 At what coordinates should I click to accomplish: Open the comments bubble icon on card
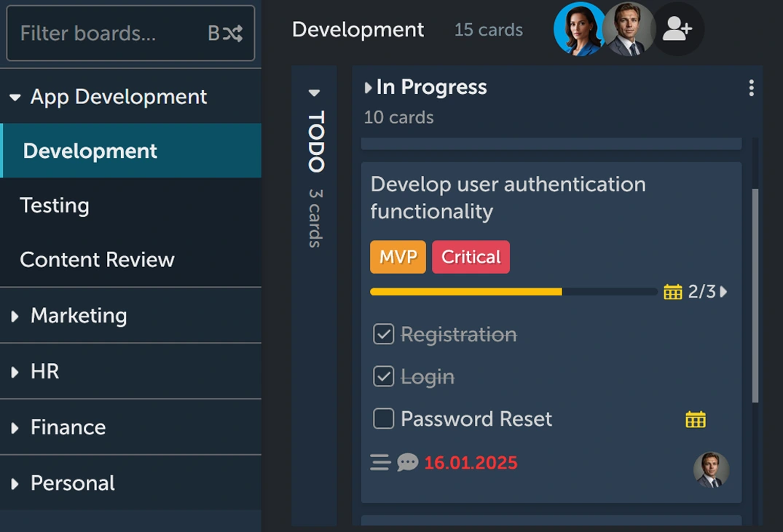point(407,462)
